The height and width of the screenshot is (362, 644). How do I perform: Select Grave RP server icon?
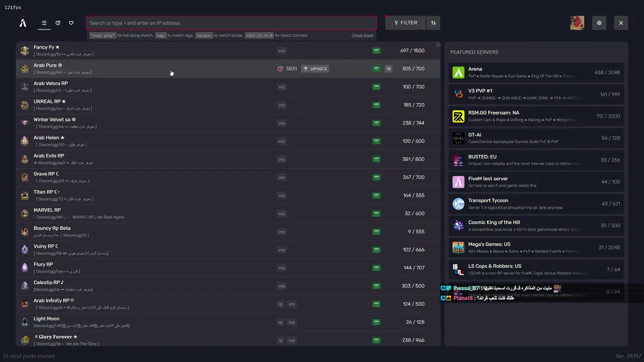[x=25, y=177]
